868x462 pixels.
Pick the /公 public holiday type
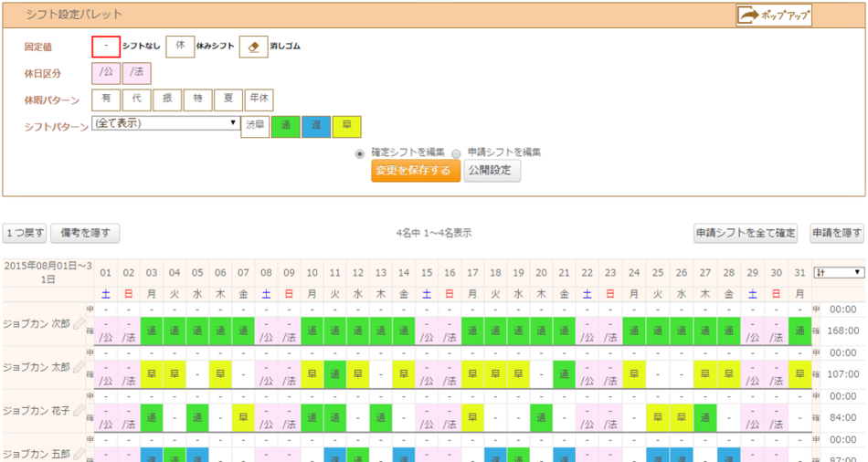pyautogui.click(x=106, y=73)
